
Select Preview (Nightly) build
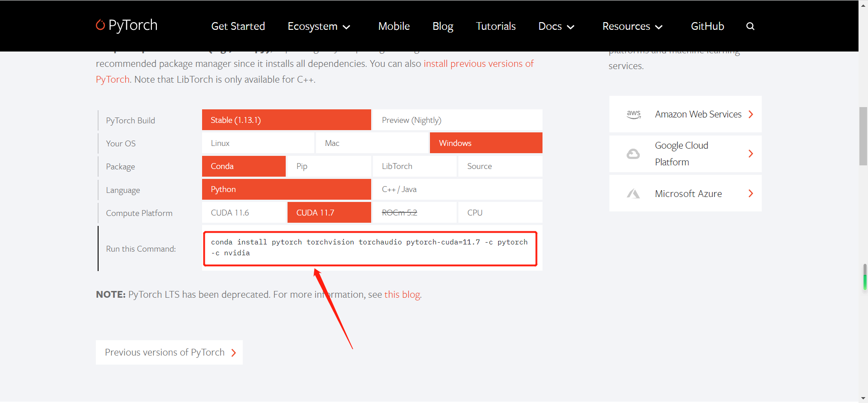pyautogui.click(x=458, y=120)
